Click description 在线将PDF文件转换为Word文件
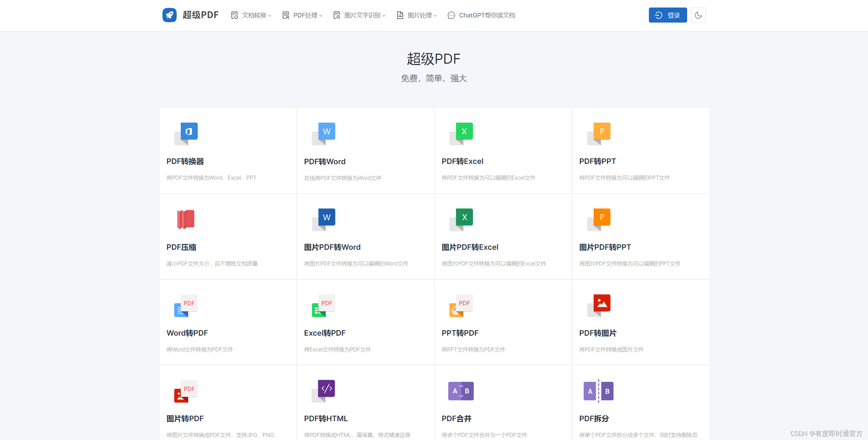The height and width of the screenshot is (440, 868). (343, 178)
